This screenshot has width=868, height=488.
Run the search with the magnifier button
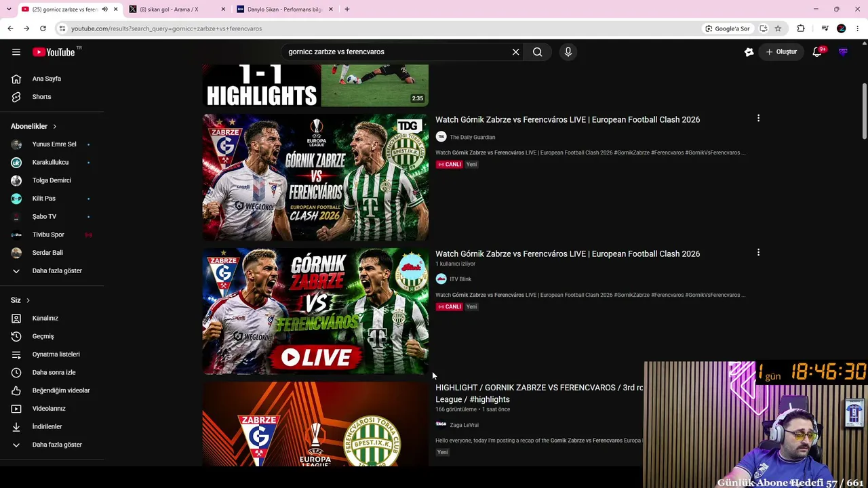537,52
